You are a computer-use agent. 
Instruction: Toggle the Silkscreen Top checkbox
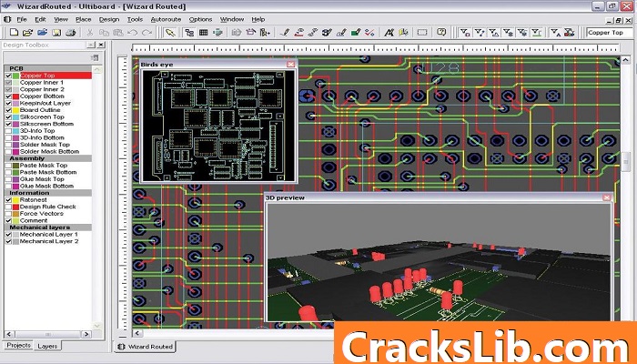(x=8, y=117)
